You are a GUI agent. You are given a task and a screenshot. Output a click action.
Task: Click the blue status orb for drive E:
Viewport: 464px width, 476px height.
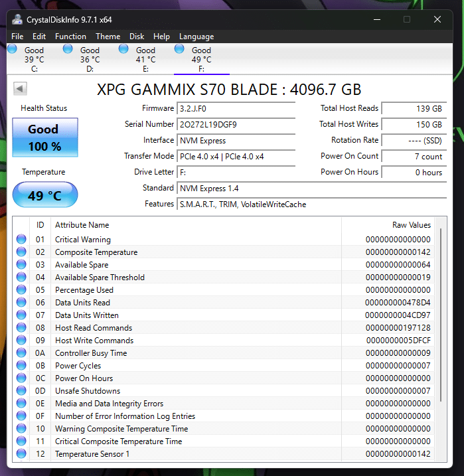coord(123,48)
